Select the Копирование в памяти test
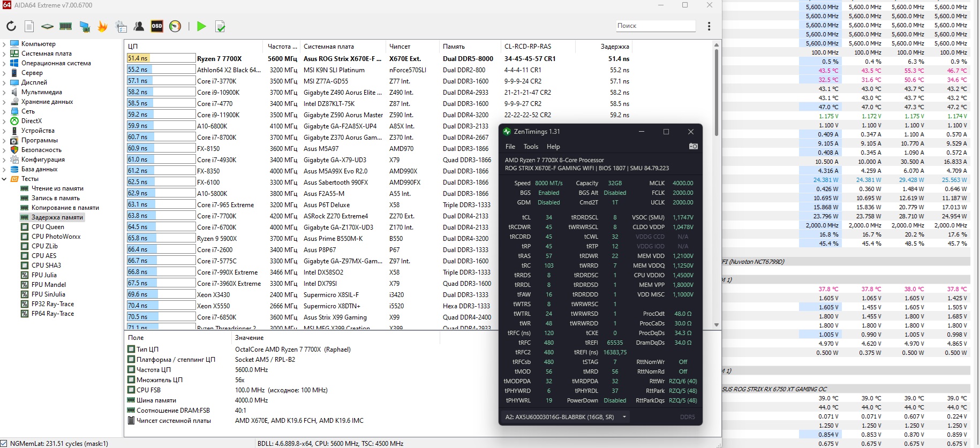 tap(65, 208)
